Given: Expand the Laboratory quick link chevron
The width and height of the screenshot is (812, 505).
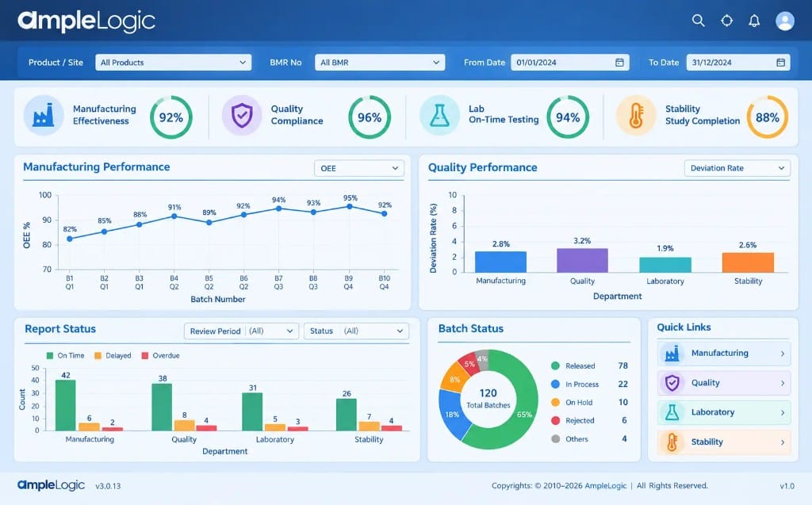Looking at the screenshot, I should tap(782, 412).
